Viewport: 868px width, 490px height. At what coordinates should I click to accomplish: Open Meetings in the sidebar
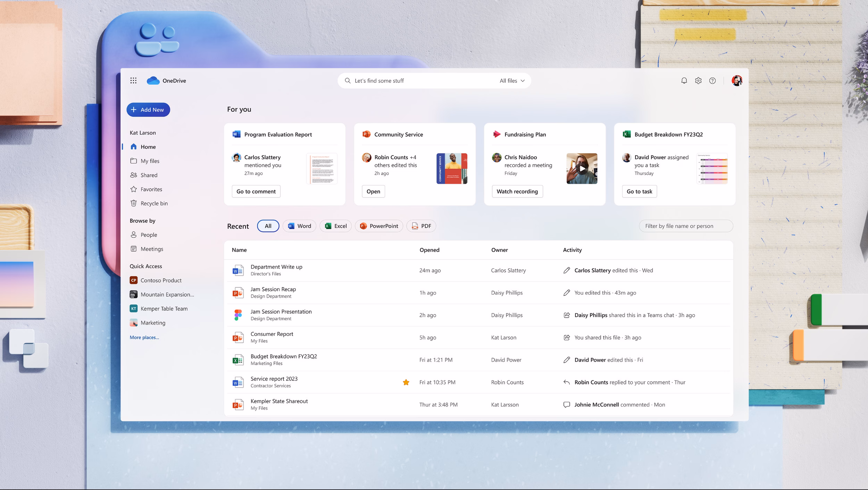pyautogui.click(x=152, y=249)
